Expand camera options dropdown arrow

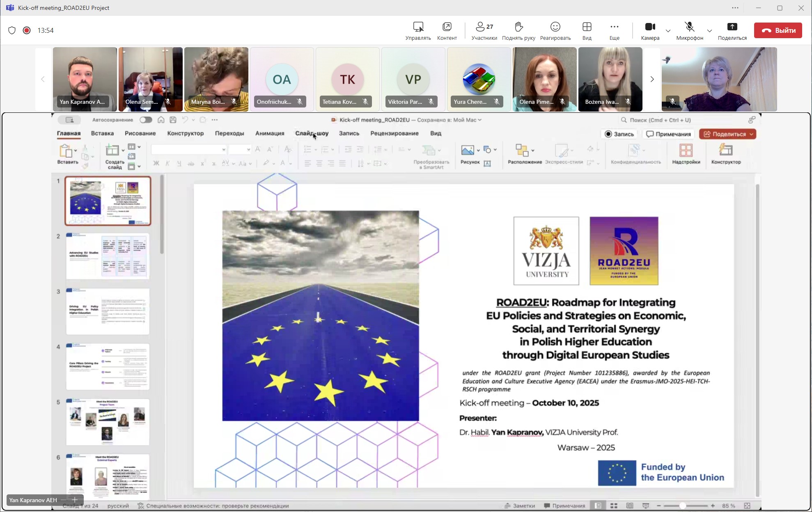pyautogui.click(x=668, y=31)
